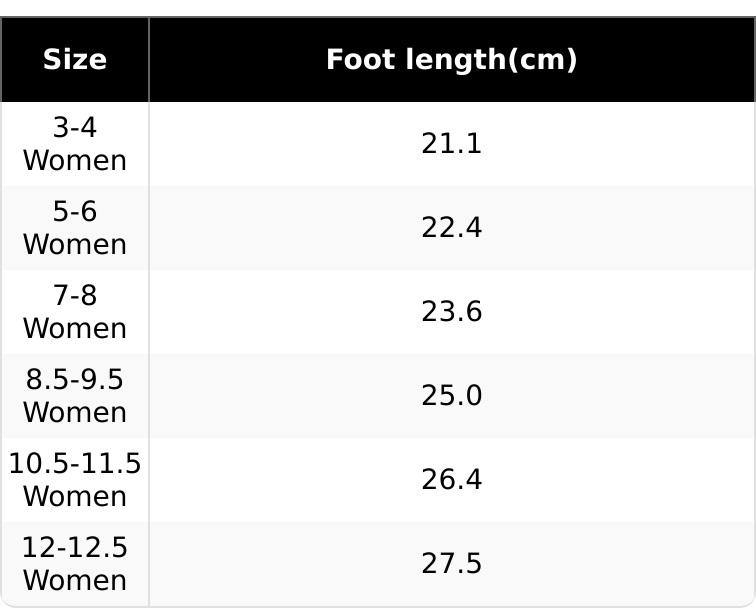Click the word Women below 7-8
This screenshot has height=608, width=756.
(75, 329)
